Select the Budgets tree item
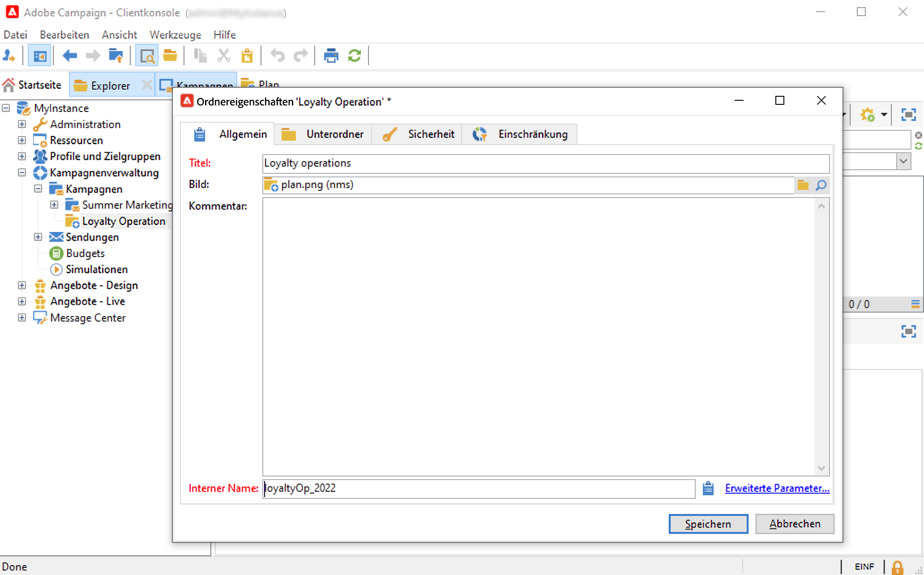924x575 pixels. pos(85,253)
